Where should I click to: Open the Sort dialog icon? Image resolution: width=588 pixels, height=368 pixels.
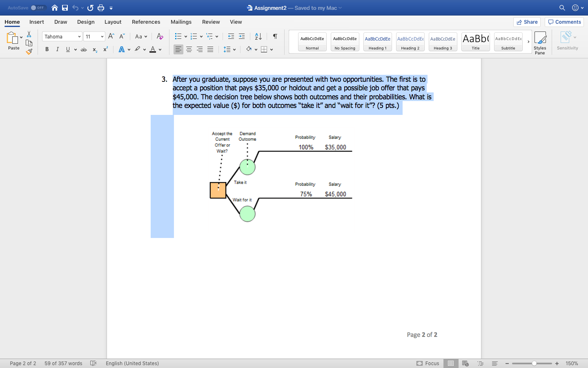click(x=258, y=36)
